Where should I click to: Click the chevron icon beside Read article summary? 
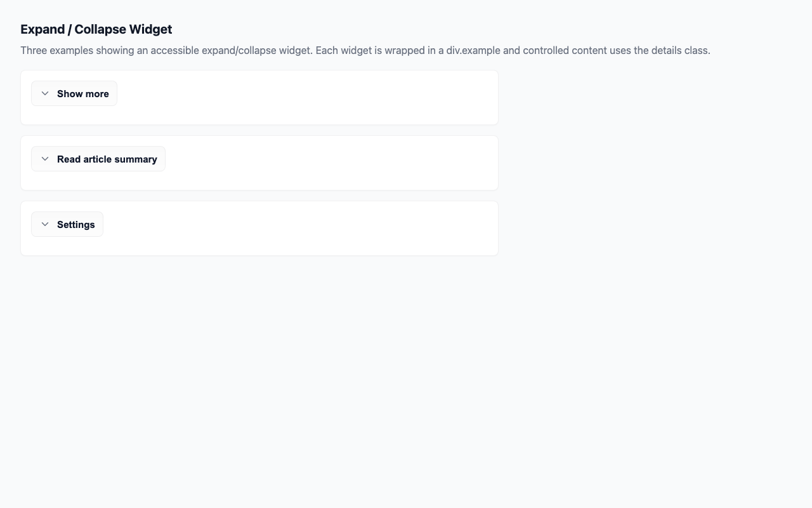[x=45, y=159]
